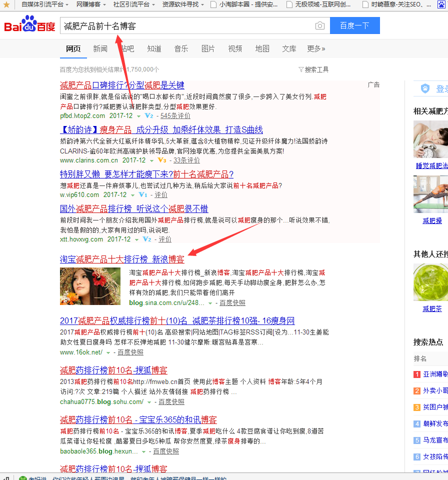Switch to the 地图 tab

(262, 48)
